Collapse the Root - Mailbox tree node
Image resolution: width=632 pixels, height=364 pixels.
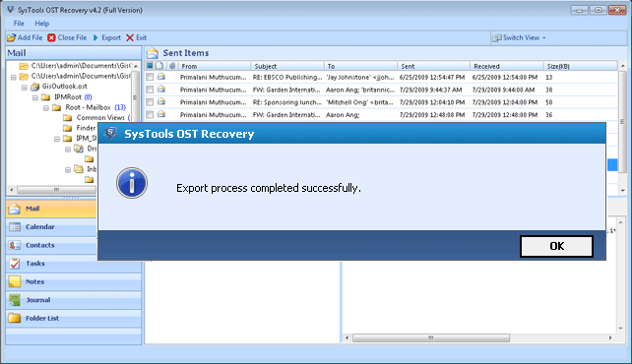pyautogui.click(x=46, y=108)
